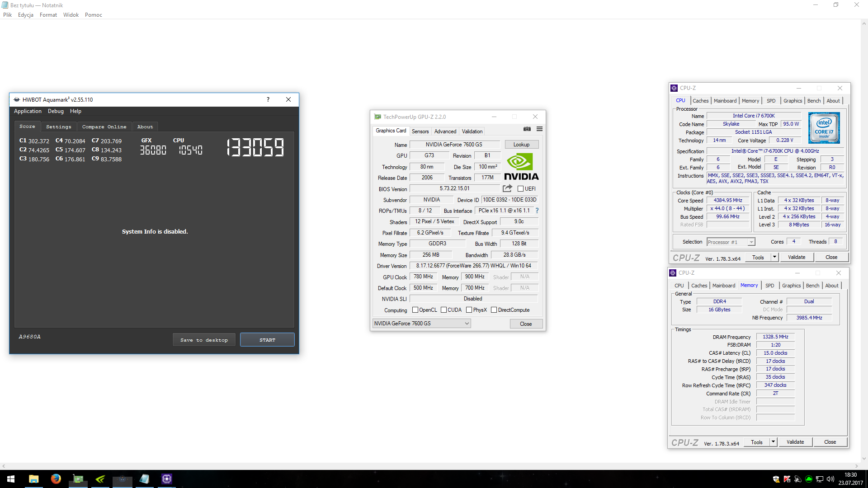The width and height of the screenshot is (868, 488).
Task: Click the Notepad horizontal scrollbar
Action: tap(429, 466)
